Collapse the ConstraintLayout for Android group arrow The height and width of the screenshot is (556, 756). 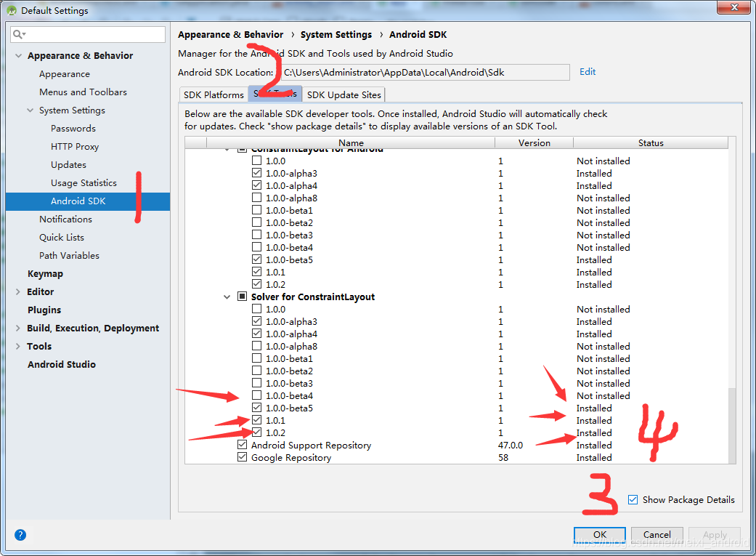[x=227, y=150]
